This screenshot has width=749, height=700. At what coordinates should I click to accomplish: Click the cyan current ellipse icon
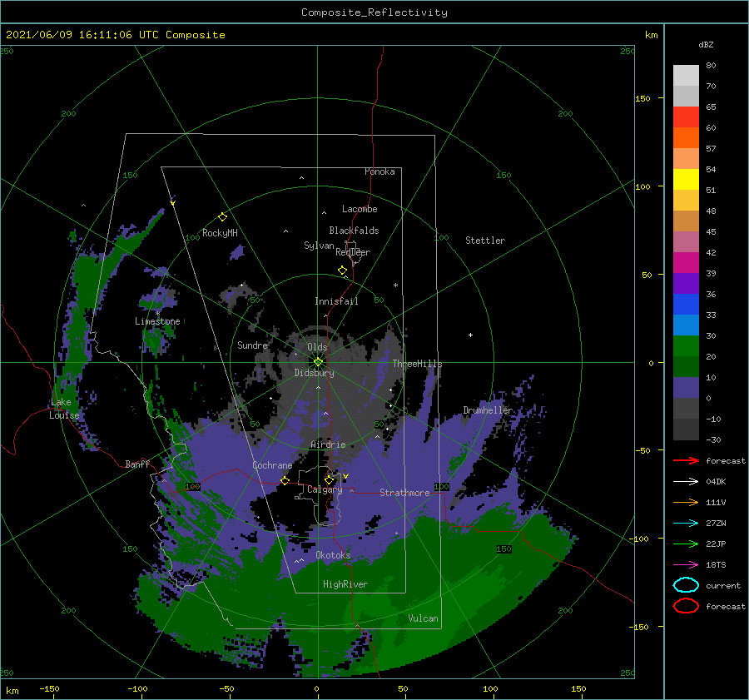[686, 585]
